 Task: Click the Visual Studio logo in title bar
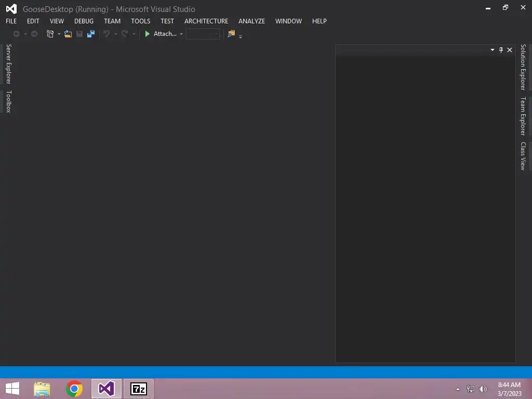pyautogui.click(x=11, y=9)
